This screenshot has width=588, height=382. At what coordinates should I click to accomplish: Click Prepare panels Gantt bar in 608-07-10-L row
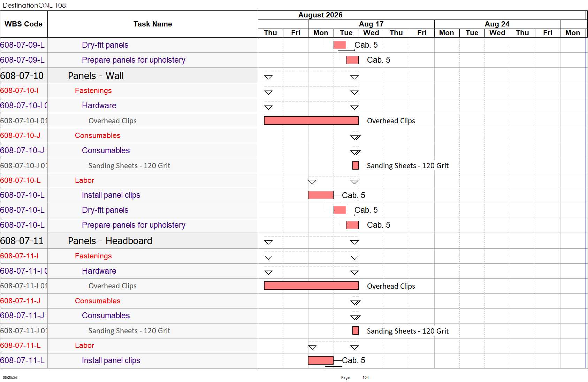coord(352,225)
